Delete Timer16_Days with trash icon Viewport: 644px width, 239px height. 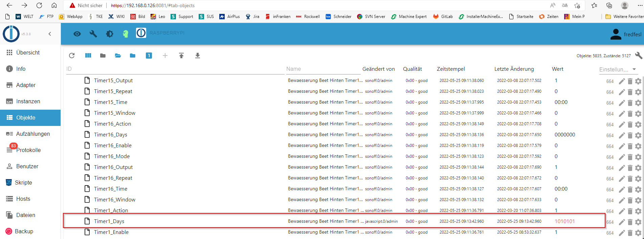tap(630, 135)
